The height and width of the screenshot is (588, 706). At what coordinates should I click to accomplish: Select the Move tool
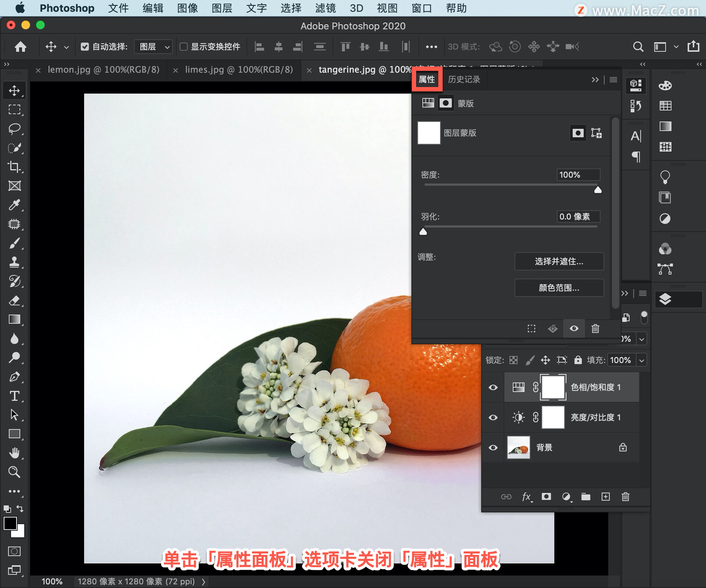(14, 90)
